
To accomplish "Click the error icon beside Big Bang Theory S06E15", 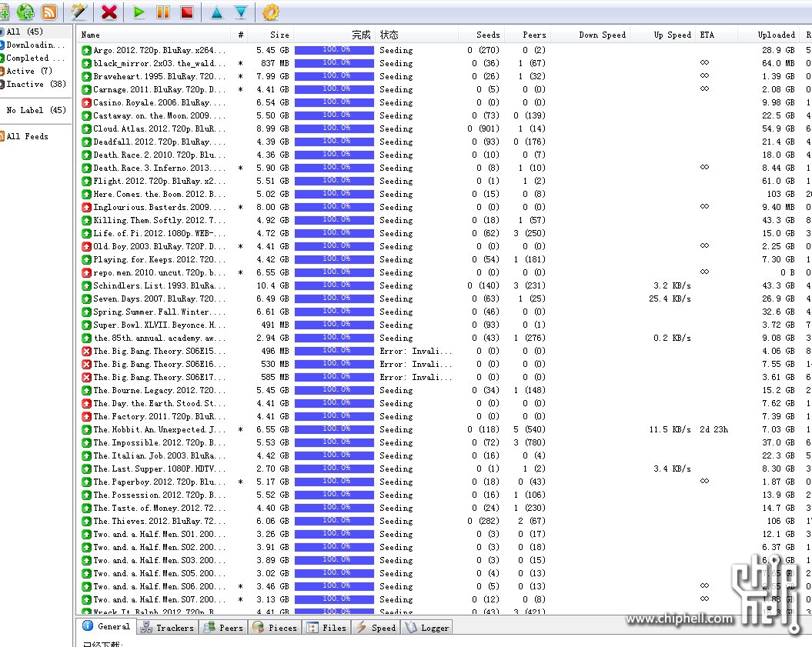I will (86, 351).
